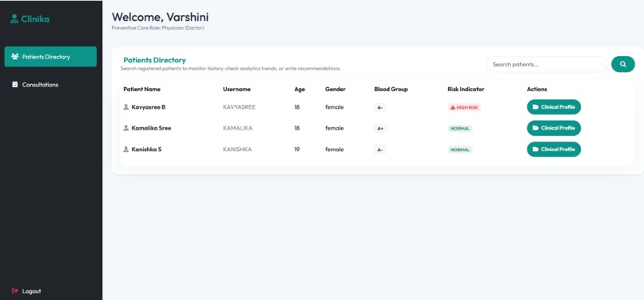
Task: Click the Patient Name column header
Action: (x=141, y=89)
